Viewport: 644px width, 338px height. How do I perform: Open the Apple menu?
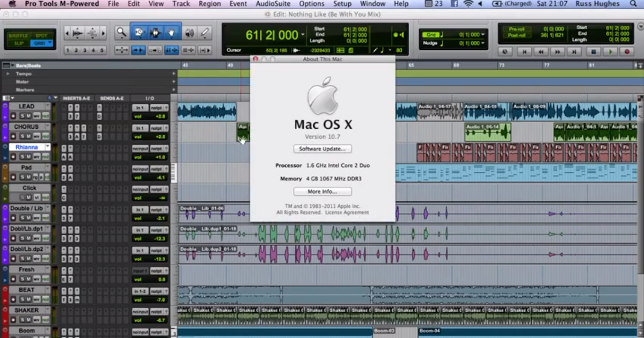point(12,4)
